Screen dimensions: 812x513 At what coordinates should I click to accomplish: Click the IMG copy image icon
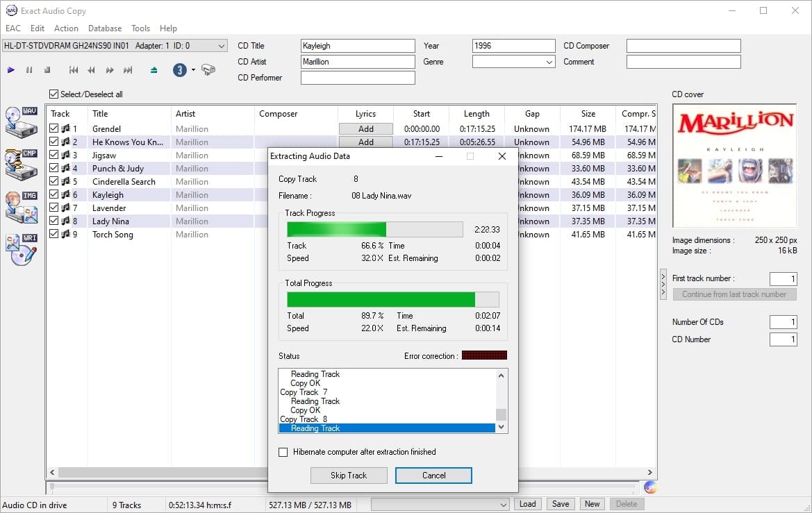pos(21,207)
